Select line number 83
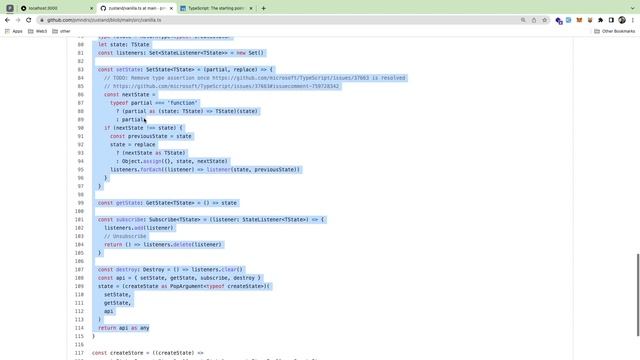 (x=80, y=69)
